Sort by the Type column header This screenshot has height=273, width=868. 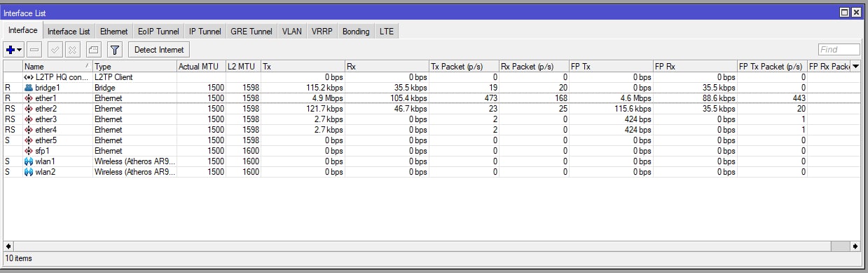(x=135, y=67)
